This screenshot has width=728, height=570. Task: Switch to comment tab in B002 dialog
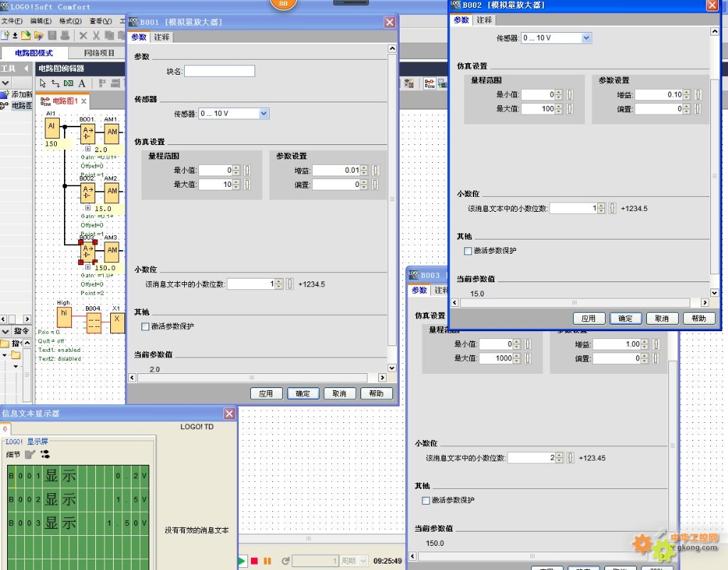point(484,20)
